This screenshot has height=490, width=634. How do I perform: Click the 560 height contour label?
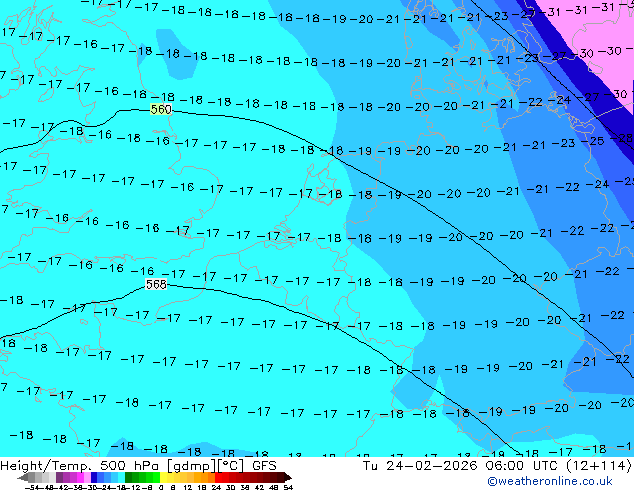click(x=161, y=110)
